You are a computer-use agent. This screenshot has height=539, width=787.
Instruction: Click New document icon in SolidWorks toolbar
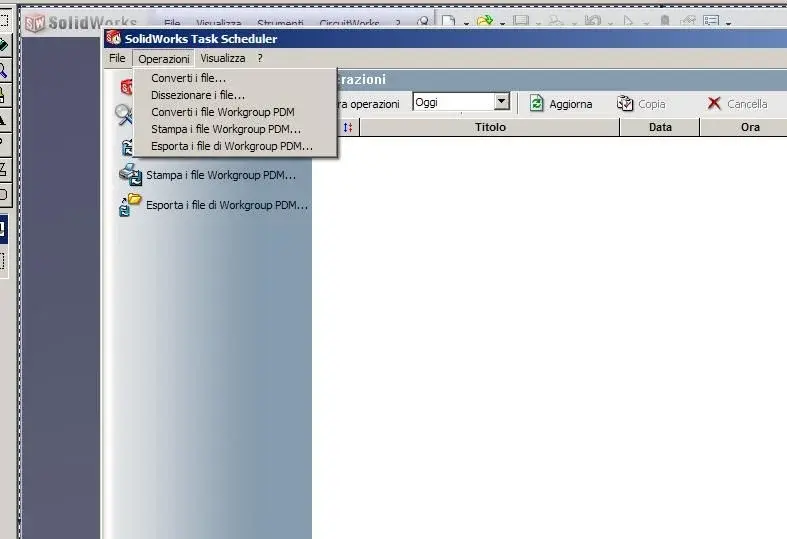coord(448,21)
